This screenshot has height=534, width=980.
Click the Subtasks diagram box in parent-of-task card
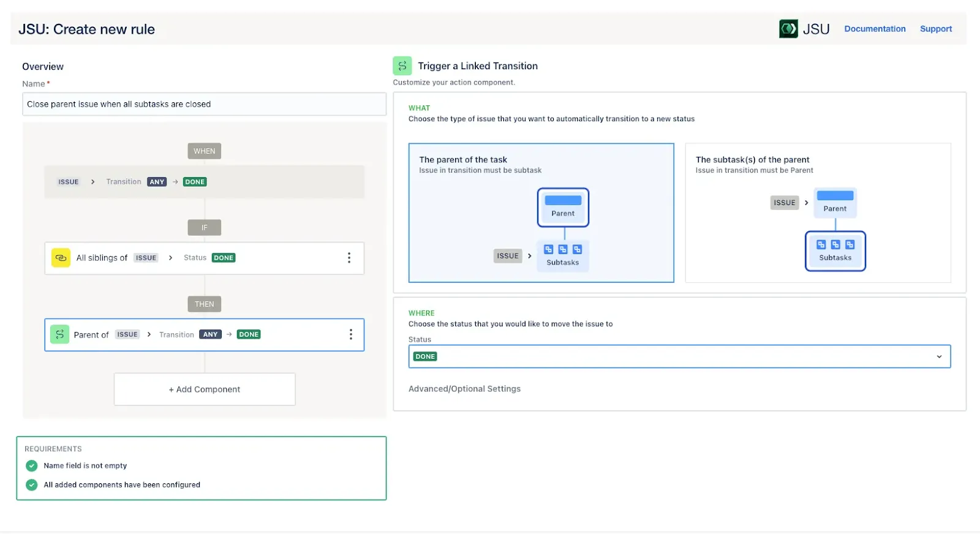coord(563,255)
